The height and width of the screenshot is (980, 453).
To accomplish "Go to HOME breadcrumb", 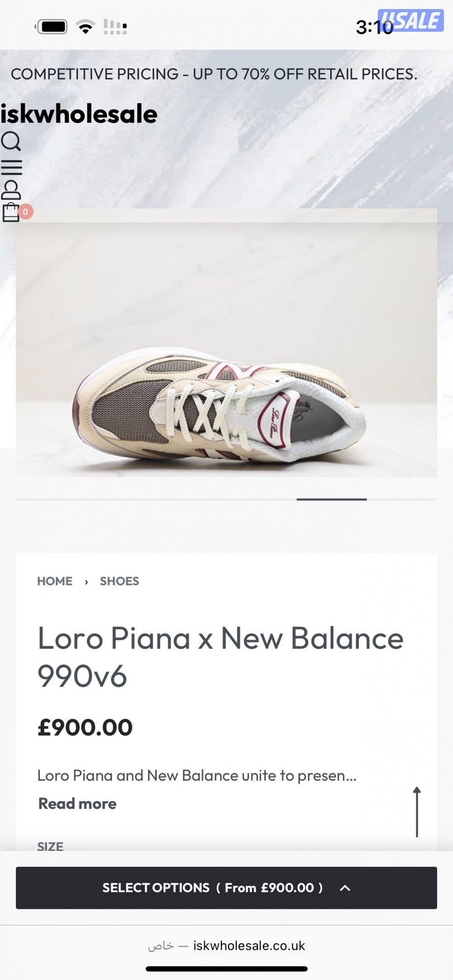I will (x=55, y=581).
